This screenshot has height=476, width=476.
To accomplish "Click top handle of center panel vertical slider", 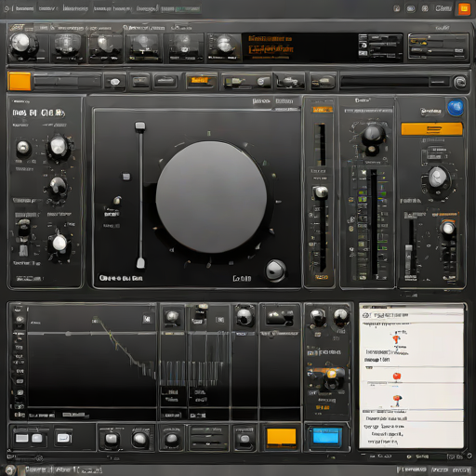I will [140, 126].
